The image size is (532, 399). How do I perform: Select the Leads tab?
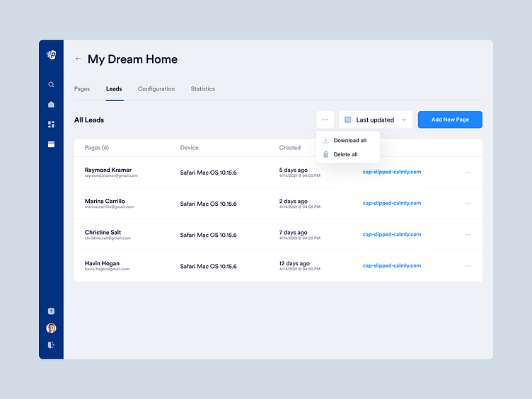pos(114,89)
